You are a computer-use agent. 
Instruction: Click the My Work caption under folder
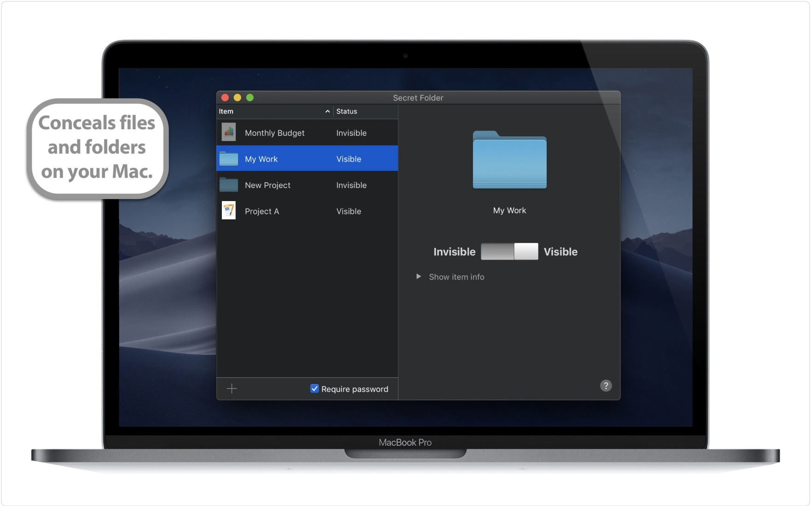coord(510,210)
